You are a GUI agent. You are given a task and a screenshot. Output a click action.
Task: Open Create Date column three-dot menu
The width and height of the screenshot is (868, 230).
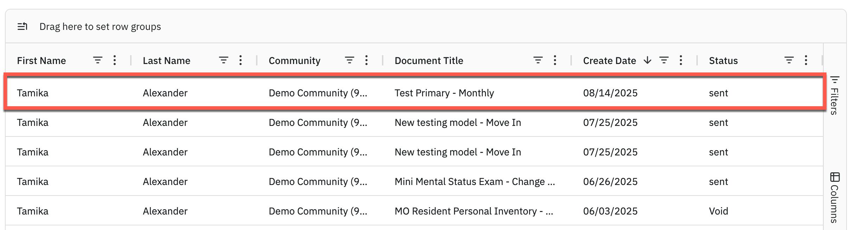[x=681, y=60]
